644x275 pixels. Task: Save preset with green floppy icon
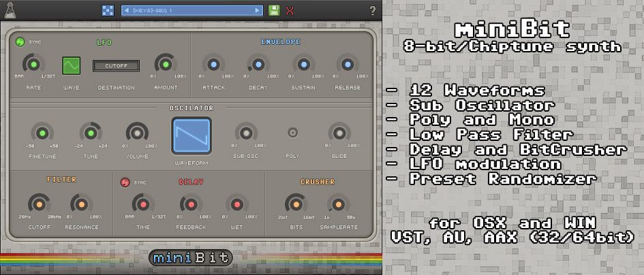click(274, 10)
